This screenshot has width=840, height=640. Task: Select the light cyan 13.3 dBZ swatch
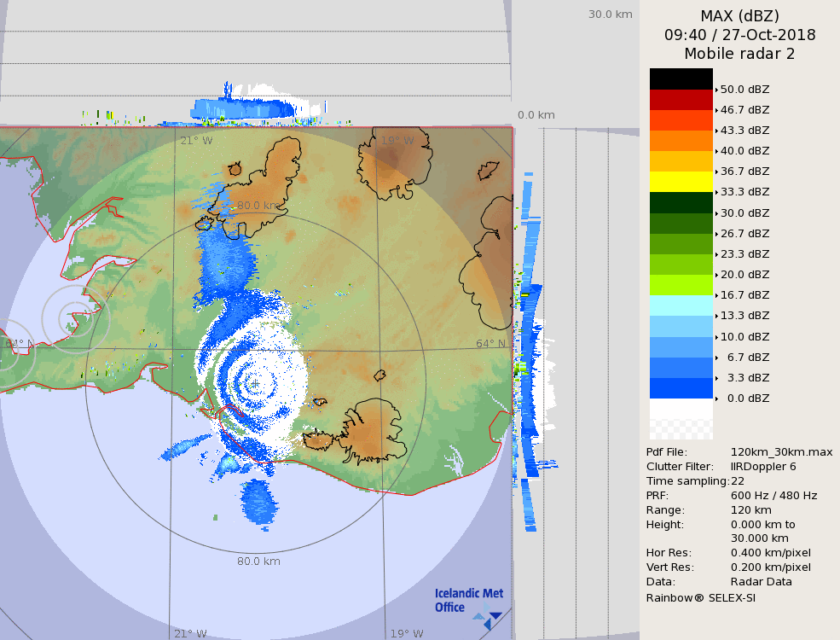[x=681, y=305]
